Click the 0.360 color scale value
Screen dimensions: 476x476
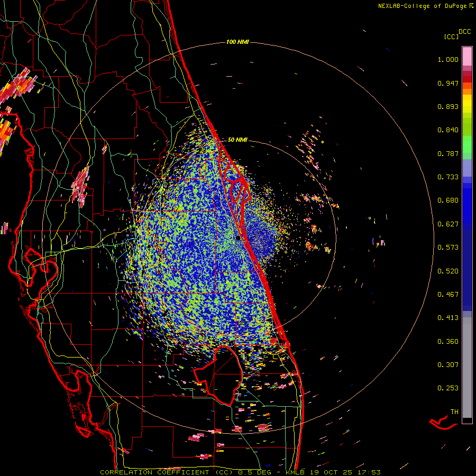(448, 342)
